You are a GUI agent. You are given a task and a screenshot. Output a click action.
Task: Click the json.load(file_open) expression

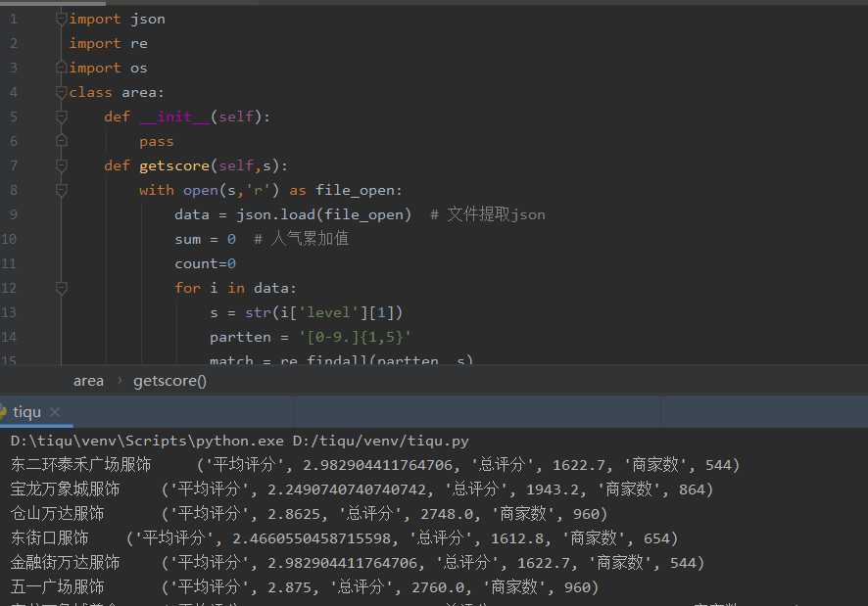point(324,214)
